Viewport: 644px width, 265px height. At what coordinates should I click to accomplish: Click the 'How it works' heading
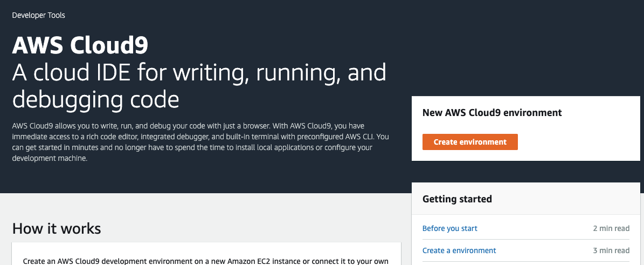click(57, 228)
